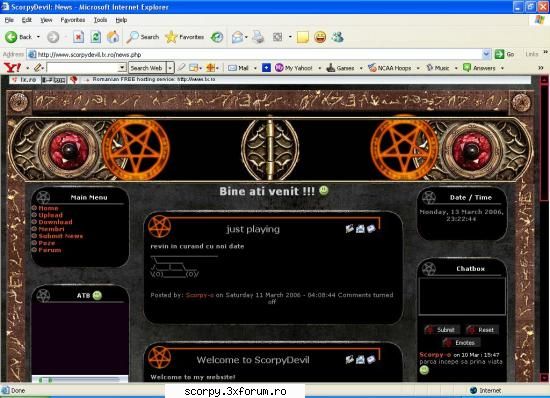Image resolution: width=550 pixels, height=398 pixels.
Task: Open Submit News link
Action: [61, 236]
